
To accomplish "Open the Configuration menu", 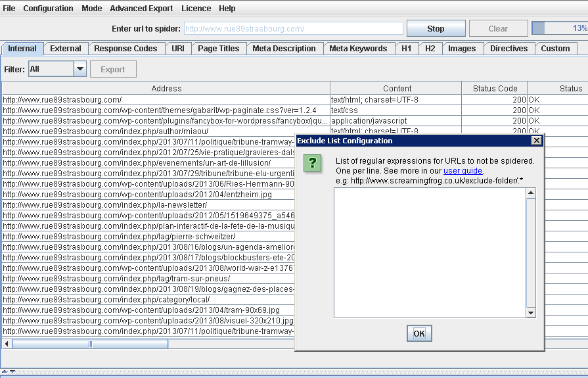I will [x=48, y=9].
